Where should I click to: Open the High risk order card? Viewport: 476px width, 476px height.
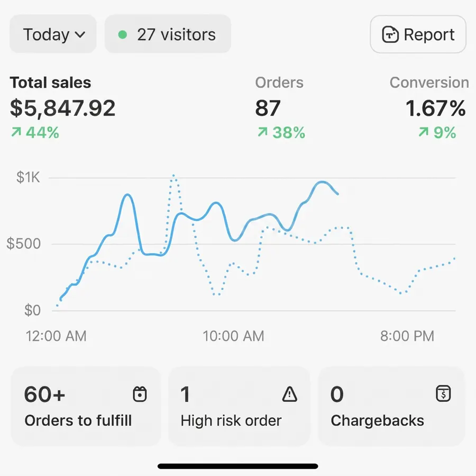tap(239, 407)
